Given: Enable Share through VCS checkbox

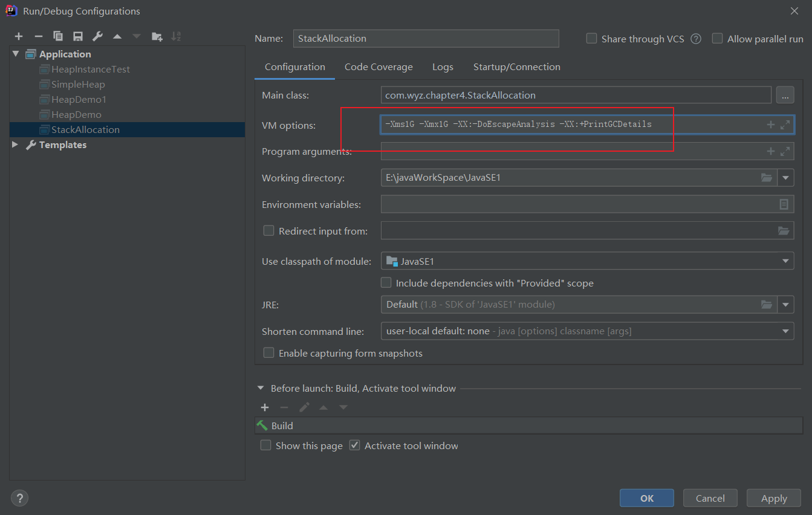Looking at the screenshot, I should pos(592,39).
